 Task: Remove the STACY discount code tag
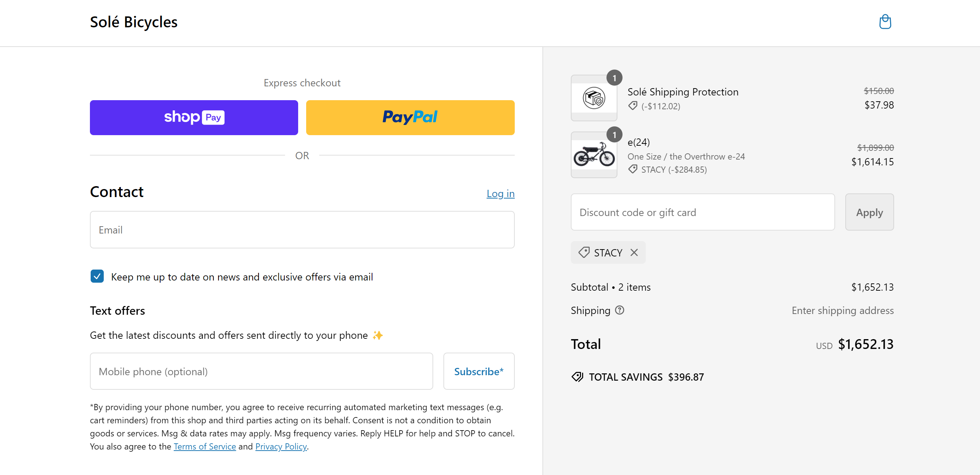pyautogui.click(x=634, y=252)
